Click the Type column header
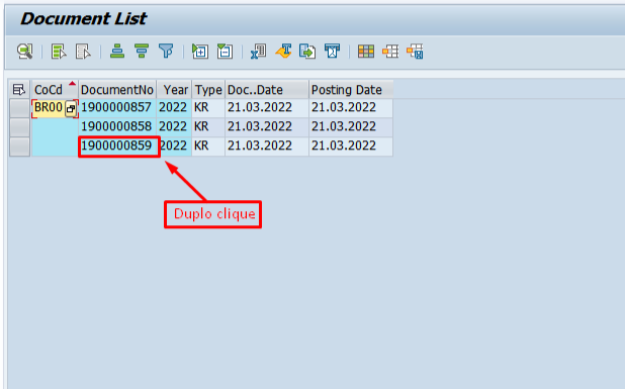The image size is (626, 389). pyautogui.click(x=208, y=89)
